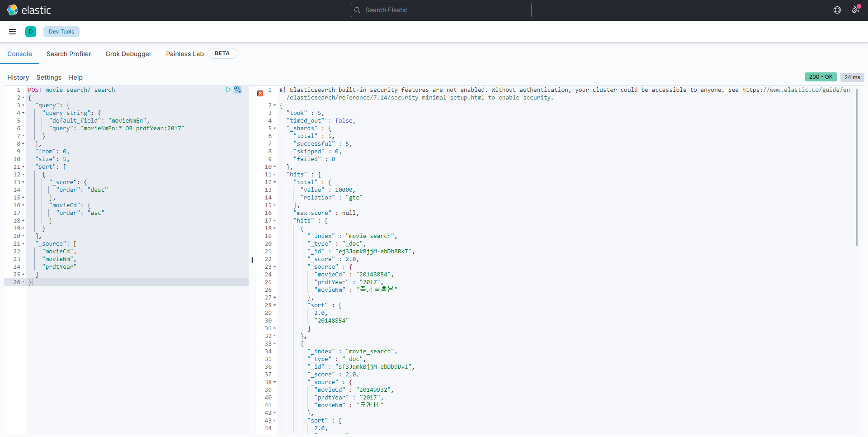
Task: Switch to the Console tab
Action: tap(19, 54)
